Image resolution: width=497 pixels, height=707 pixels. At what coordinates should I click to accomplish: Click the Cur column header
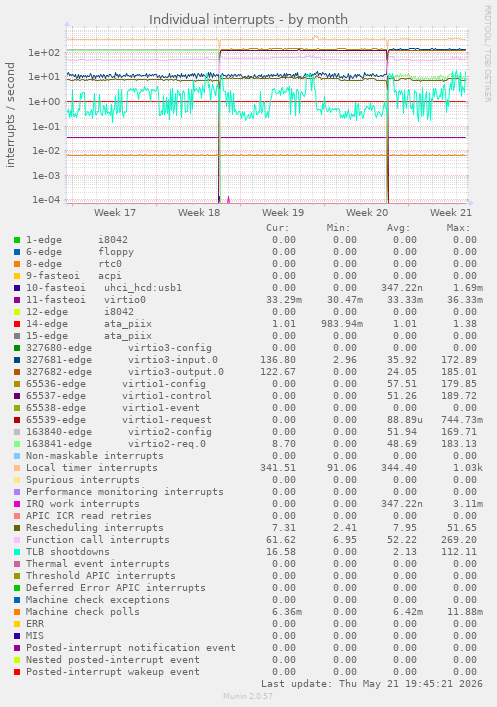(x=278, y=228)
